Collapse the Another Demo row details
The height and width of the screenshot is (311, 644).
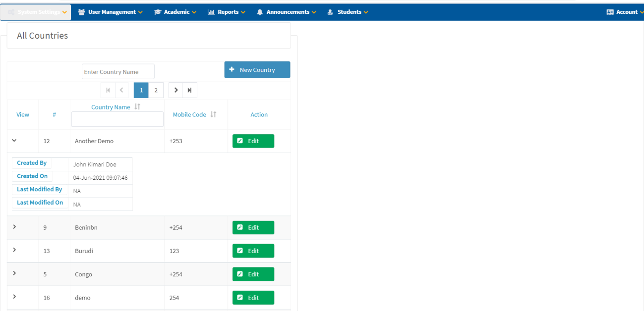point(14,141)
